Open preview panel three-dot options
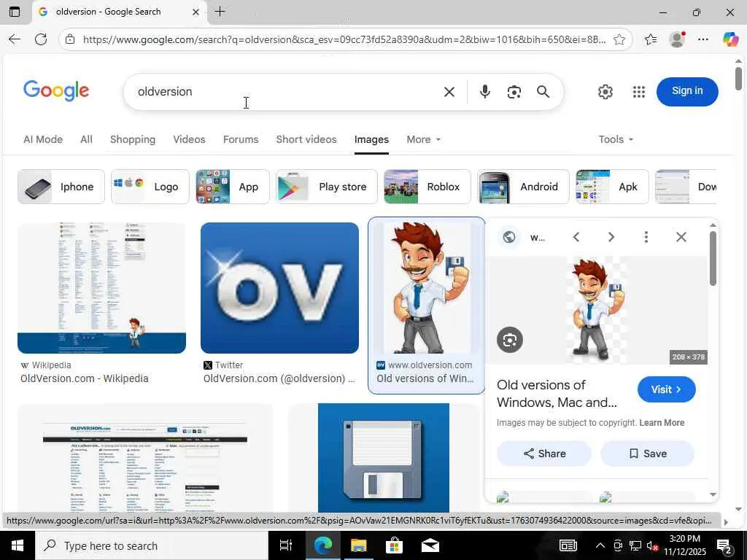The width and height of the screenshot is (747, 560). click(x=646, y=237)
